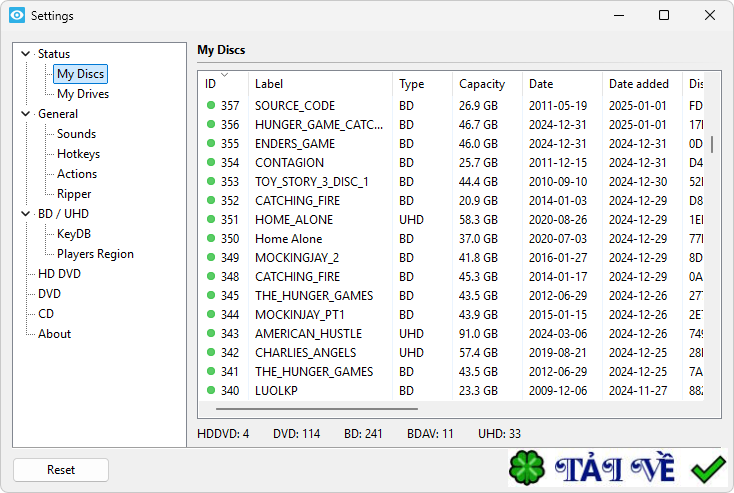The width and height of the screenshot is (734, 493).
Task: Select the HUNGER_GAME_CATC... disc row
Action: tap(451, 125)
